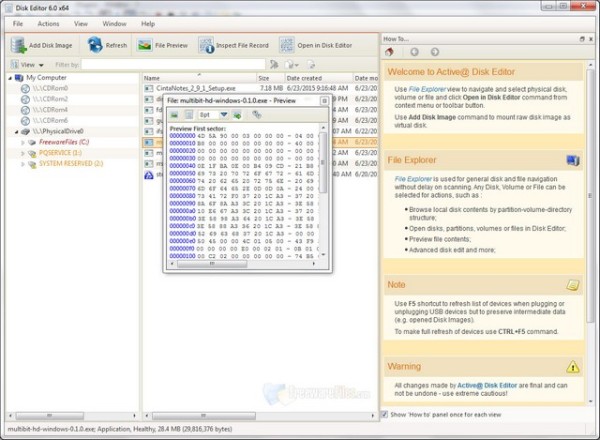Click the Warning section triangle icon

pyautogui.click(x=573, y=367)
